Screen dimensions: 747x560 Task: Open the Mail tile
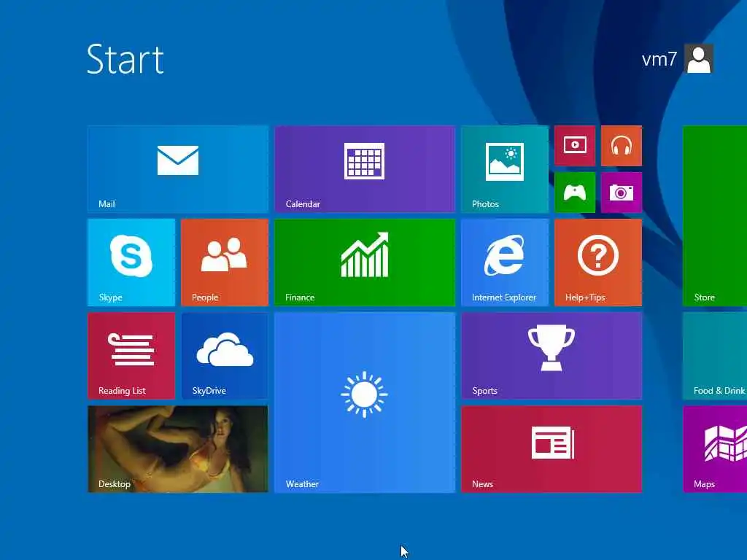pyautogui.click(x=178, y=169)
